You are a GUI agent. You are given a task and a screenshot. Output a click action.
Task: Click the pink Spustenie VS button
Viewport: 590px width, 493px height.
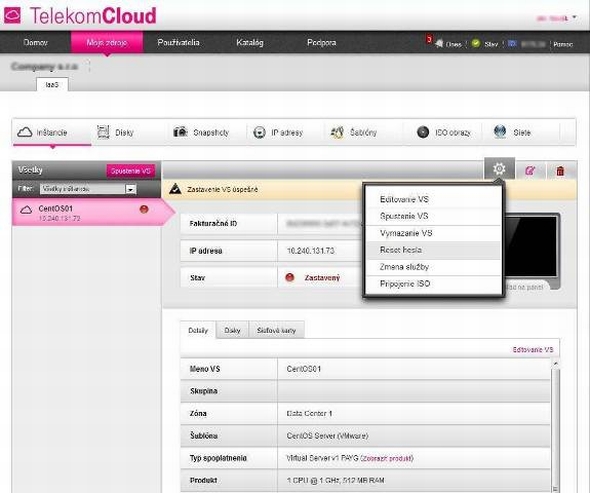131,171
